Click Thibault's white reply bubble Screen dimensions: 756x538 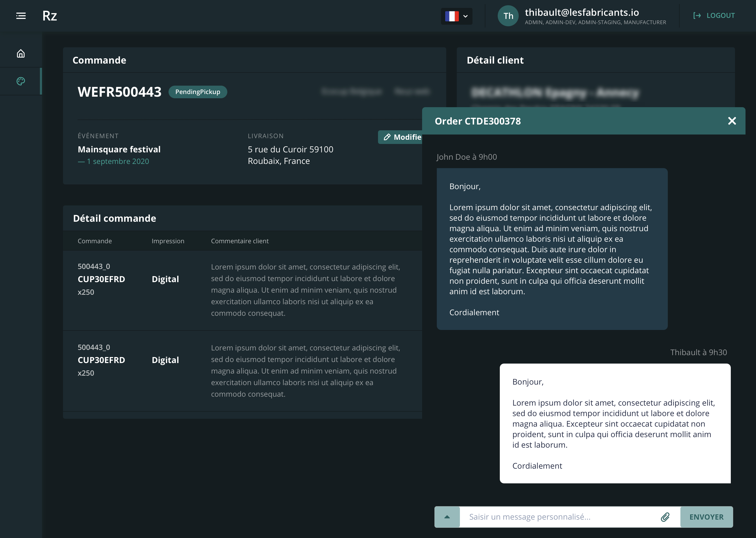coord(615,423)
